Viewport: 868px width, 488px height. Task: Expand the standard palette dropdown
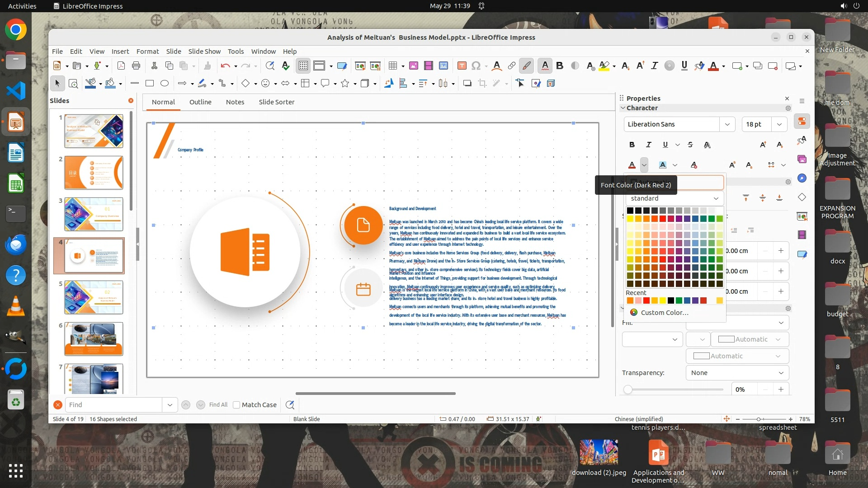[x=716, y=198]
